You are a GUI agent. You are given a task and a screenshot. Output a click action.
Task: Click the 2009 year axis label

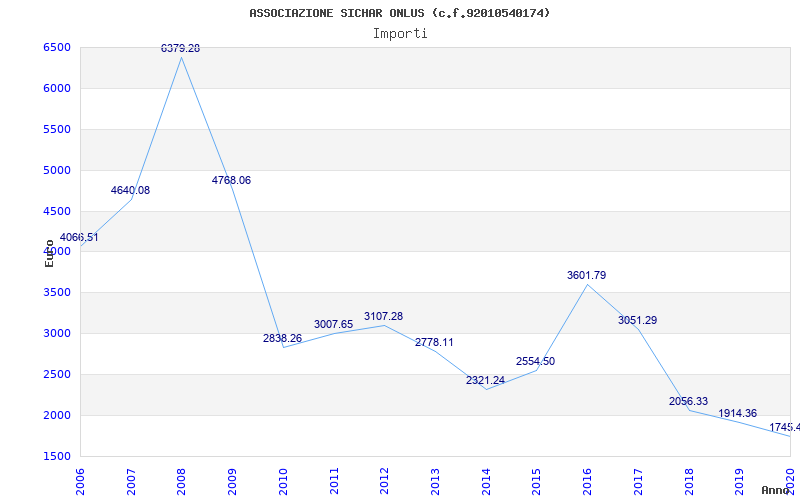click(x=232, y=482)
